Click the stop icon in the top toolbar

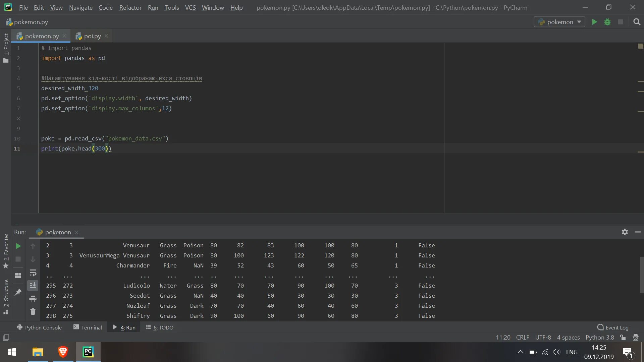[621, 22]
